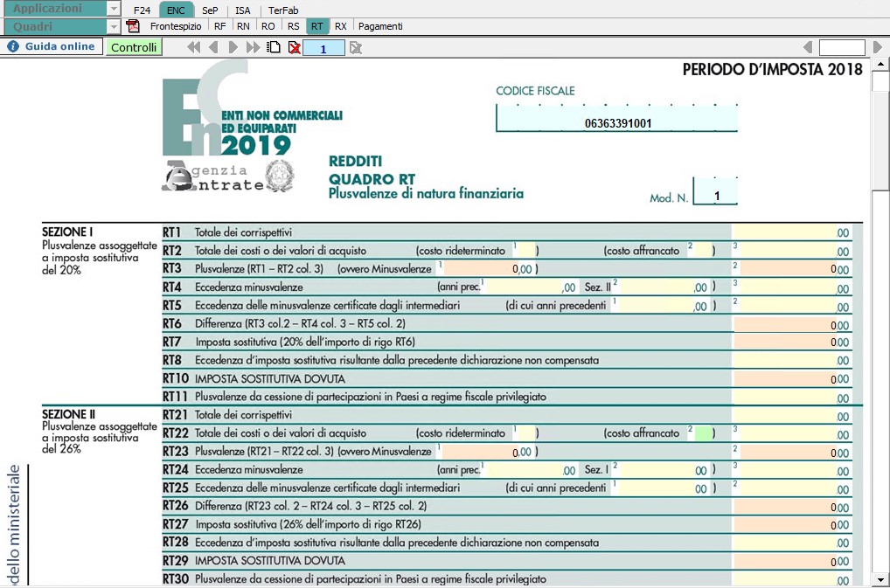Click RT29 IMPOSTA SOSTITUTIVA DOVUTA label

click(269, 561)
